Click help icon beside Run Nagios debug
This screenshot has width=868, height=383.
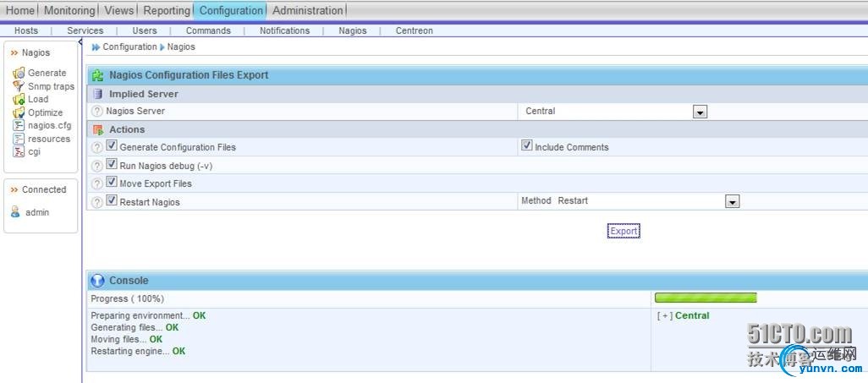pyautogui.click(x=97, y=166)
